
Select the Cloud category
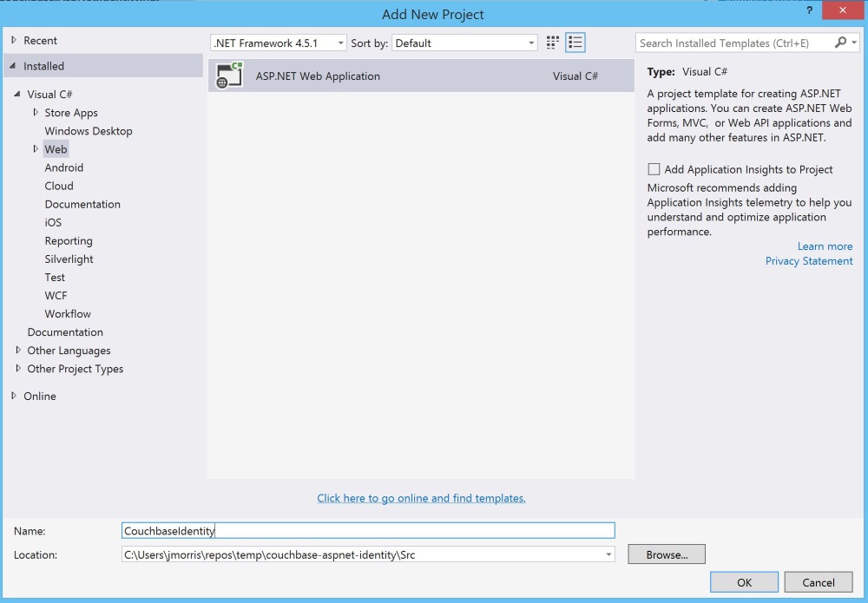coord(59,186)
